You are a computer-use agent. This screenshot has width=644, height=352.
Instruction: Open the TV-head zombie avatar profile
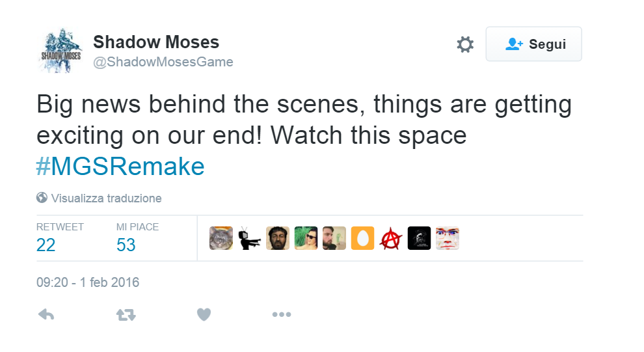(x=249, y=239)
